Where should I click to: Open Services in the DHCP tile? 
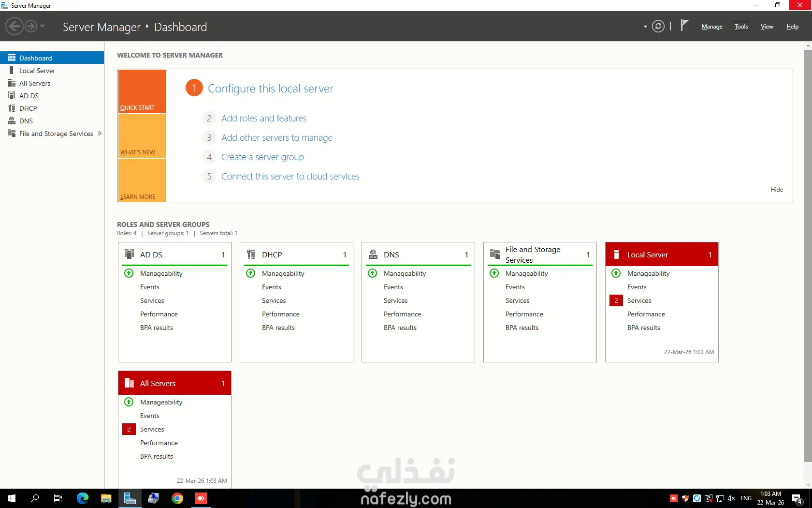coord(274,300)
